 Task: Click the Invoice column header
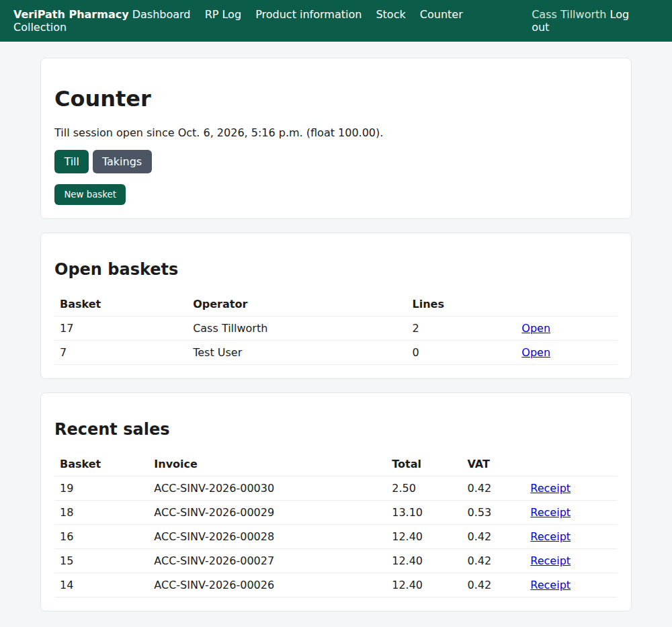coord(175,464)
